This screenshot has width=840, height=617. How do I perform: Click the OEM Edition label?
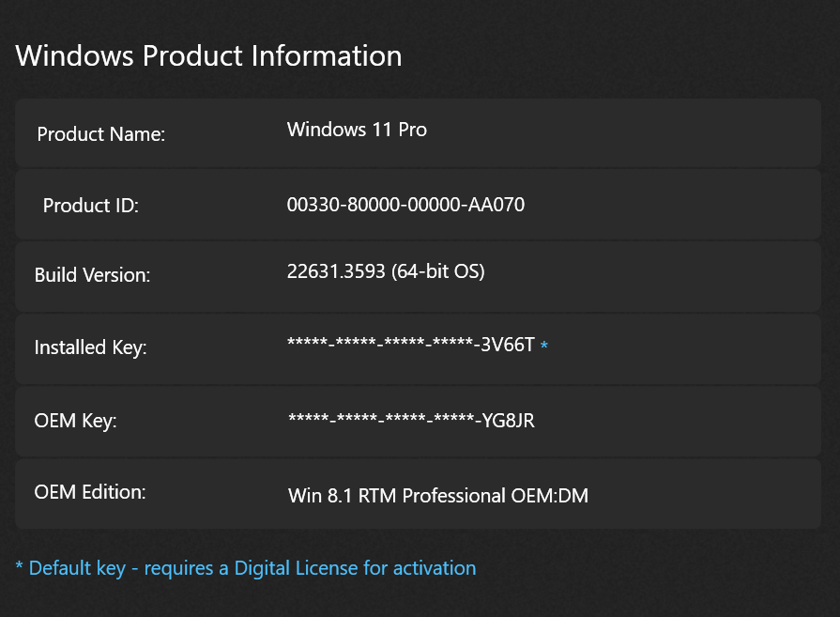tap(90, 492)
